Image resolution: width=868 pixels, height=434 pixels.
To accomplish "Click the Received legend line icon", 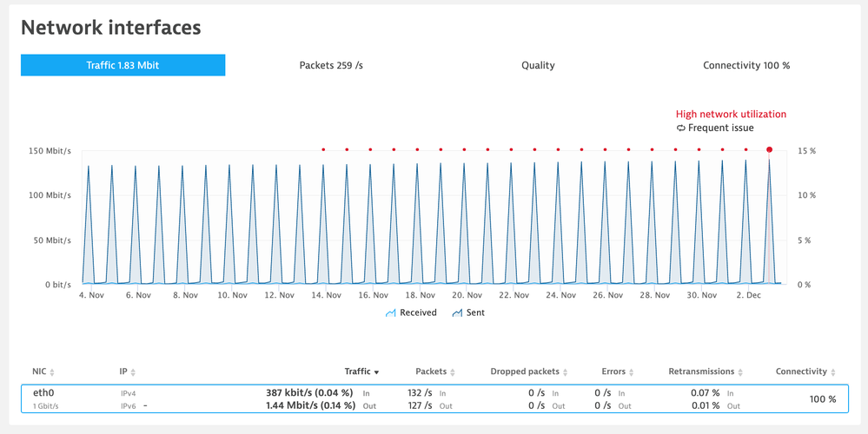I will point(389,312).
